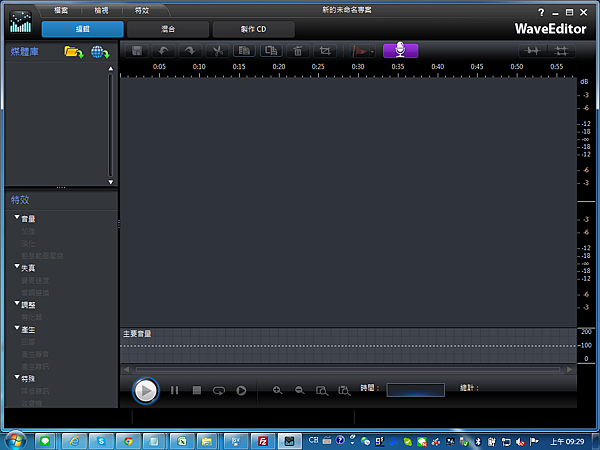Open help with the question mark button
The height and width of the screenshot is (450, 600).
541,13
